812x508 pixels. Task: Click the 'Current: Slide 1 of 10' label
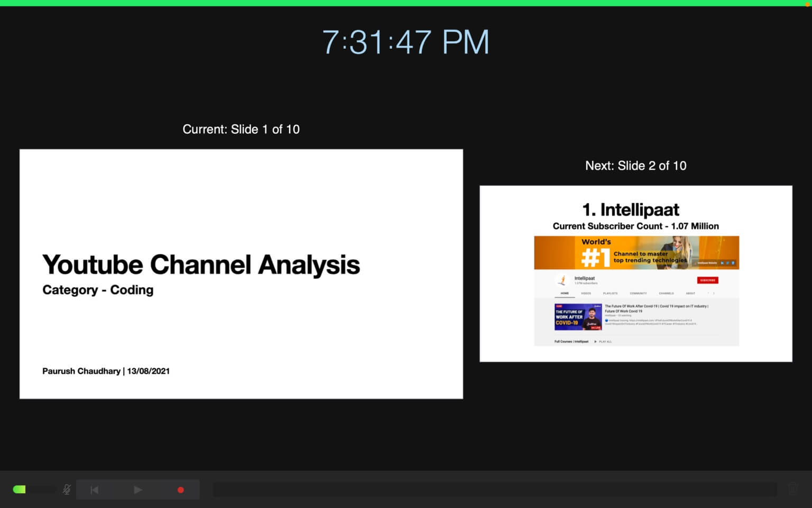[x=241, y=129]
